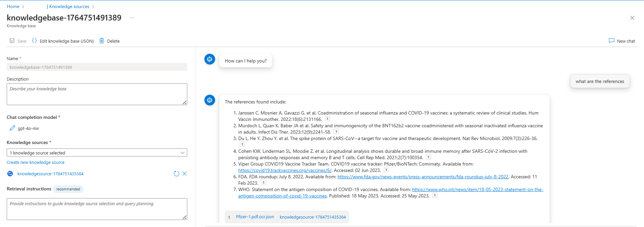Delete the knowledge base

click(x=110, y=41)
